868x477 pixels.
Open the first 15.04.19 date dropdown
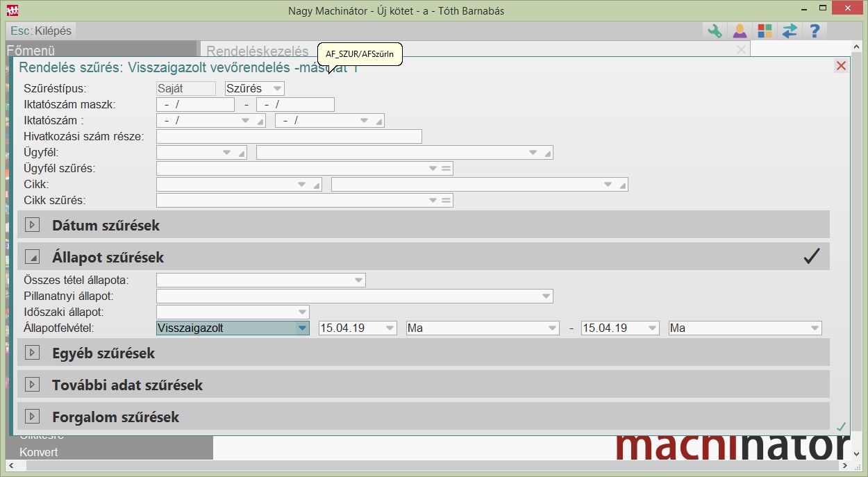390,328
